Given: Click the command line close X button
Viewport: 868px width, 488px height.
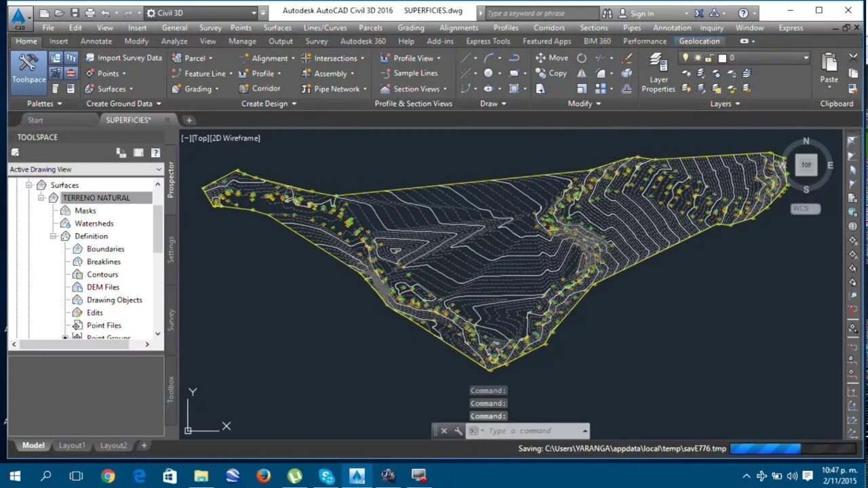Looking at the screenshot, I should 444,430.
